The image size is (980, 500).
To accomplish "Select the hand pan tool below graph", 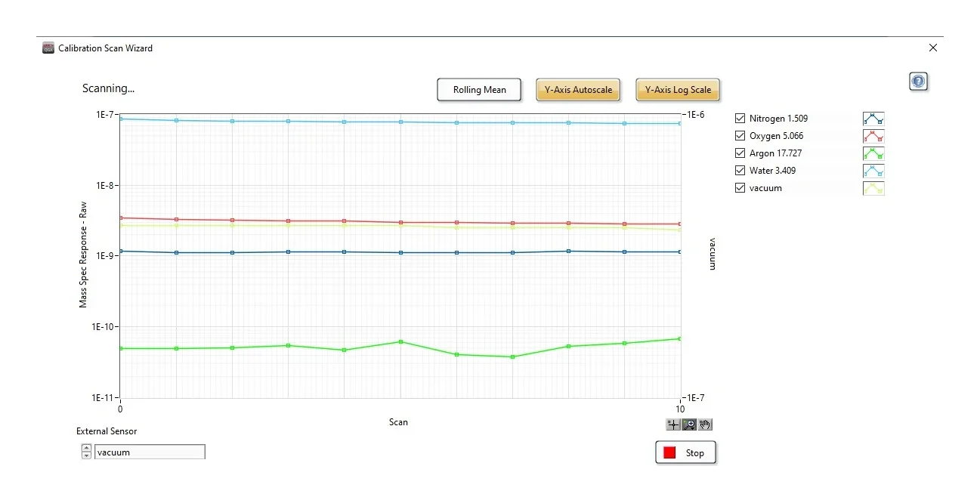I will click(705, 424).
